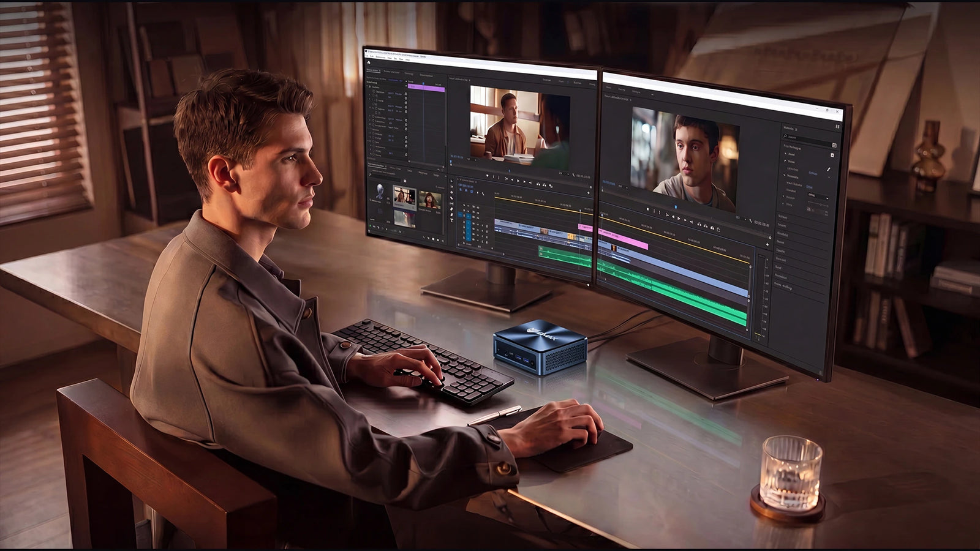
Task: Play the preview on the left monitor
Action: tap(518, 181)
